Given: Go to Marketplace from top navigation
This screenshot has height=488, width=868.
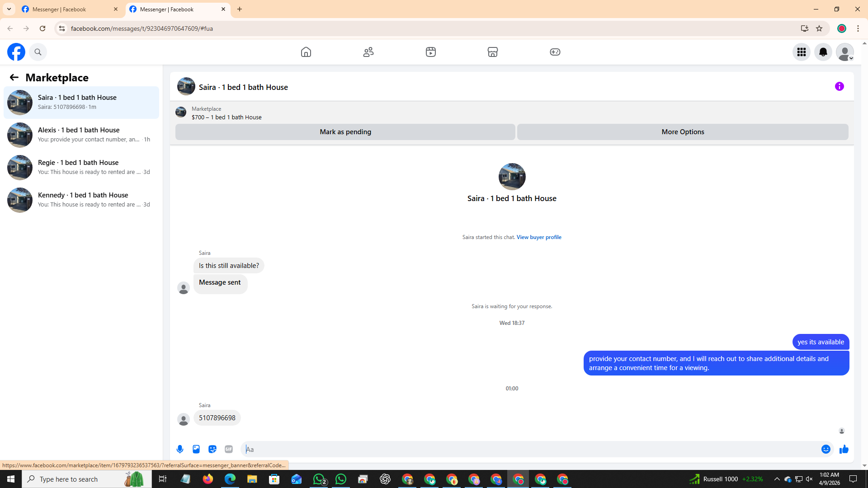Looking at the screenshot, I should tap(492, 52).
